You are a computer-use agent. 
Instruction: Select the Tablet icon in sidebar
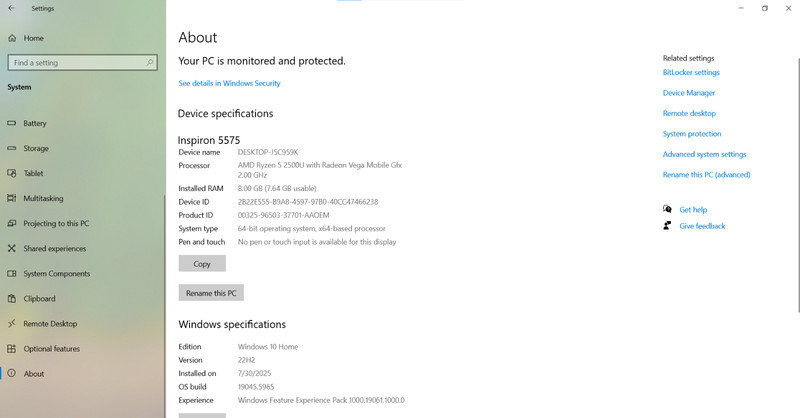(12, 174)
